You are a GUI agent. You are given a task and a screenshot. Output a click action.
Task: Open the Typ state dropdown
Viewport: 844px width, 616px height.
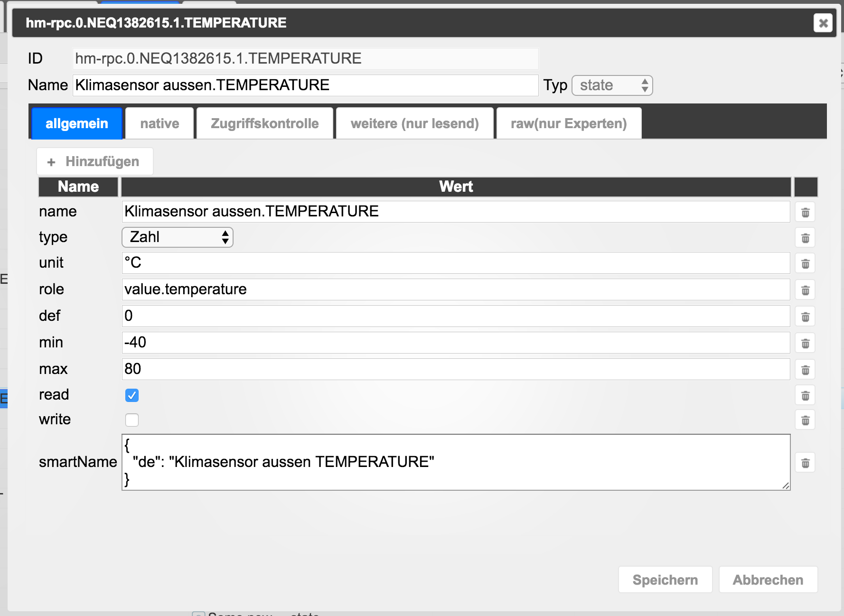[x=612, y=85]
